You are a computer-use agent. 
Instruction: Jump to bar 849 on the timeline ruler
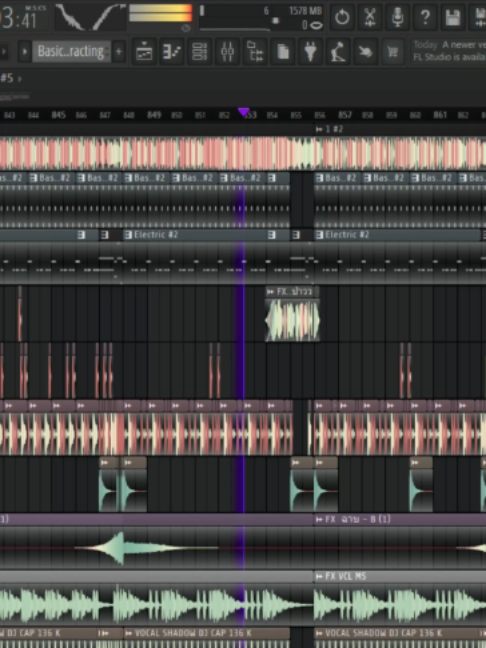click(x=154, y=115)
